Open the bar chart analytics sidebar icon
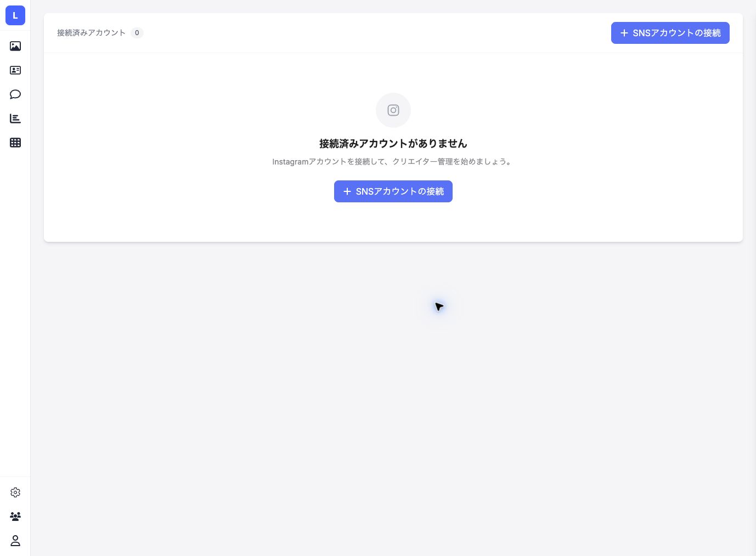 (15, 118)
